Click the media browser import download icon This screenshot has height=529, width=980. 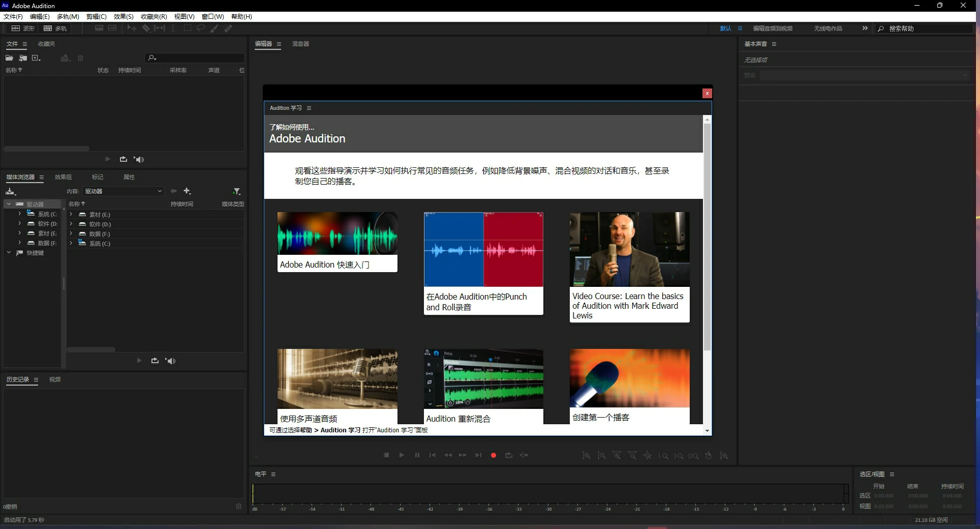click(11, 191)
